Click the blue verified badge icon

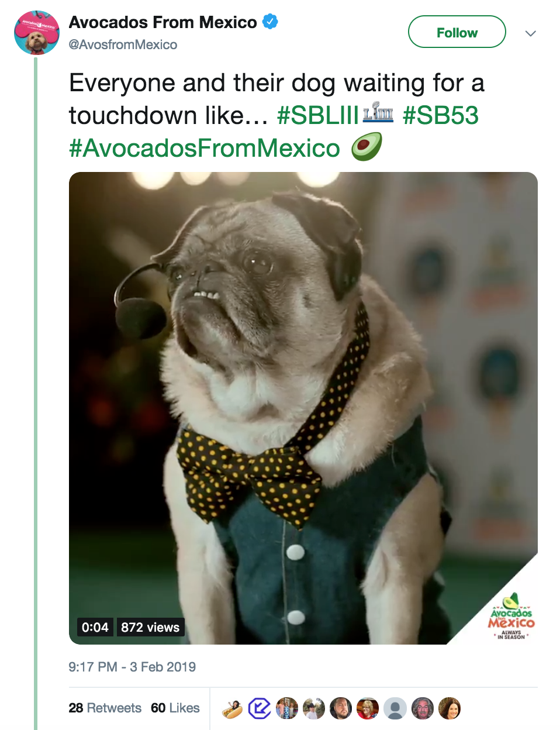[269, 22]
